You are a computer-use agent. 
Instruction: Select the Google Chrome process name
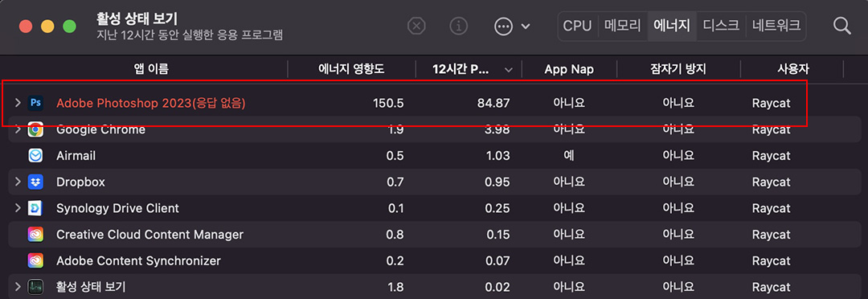point(100,129)
